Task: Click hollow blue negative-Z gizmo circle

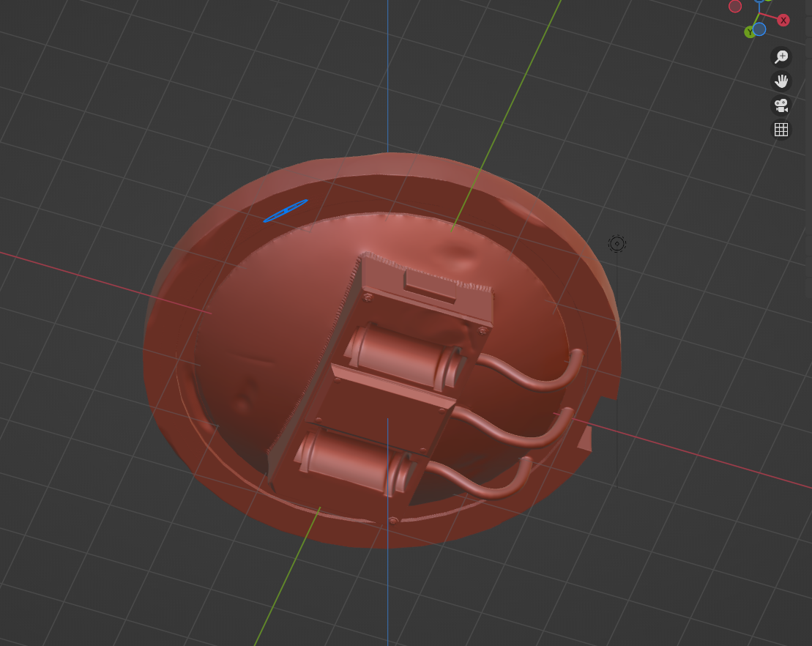Action: point(759,29)
